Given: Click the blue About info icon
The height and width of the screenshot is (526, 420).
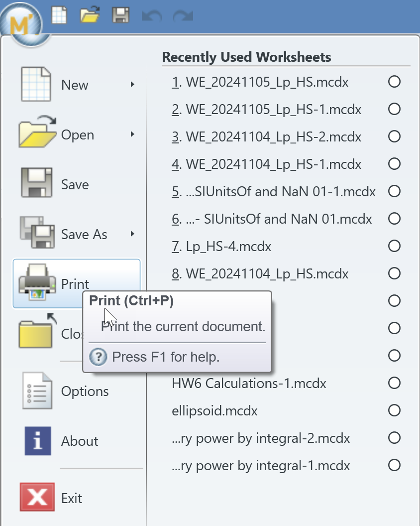Looking at the screenshot, I should [x=37, y=441].
